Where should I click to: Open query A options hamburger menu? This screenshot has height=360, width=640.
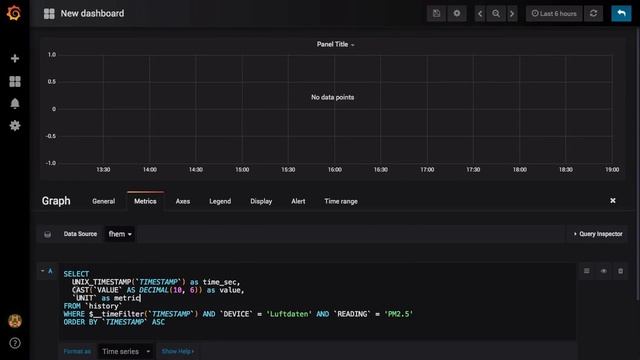point(587,271)
